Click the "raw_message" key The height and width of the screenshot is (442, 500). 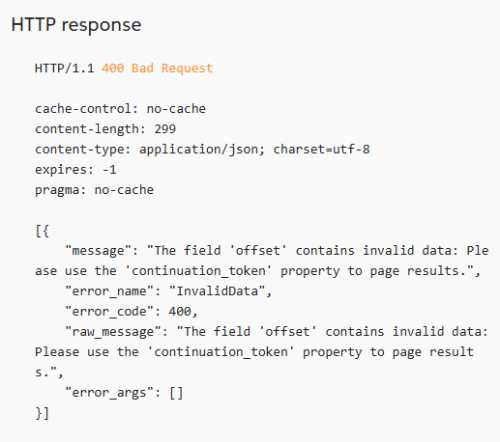coord(113,332)
